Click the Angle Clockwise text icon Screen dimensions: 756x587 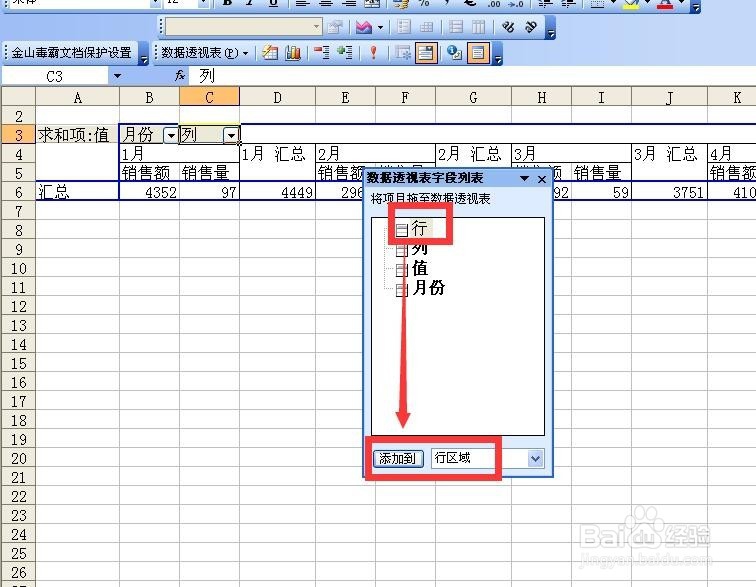(x=507, y=27)
